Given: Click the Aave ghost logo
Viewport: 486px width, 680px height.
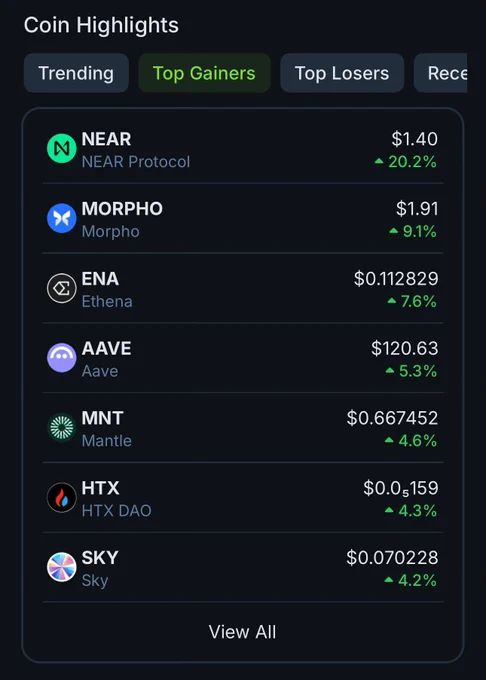Looking at the screenshot, I should click(62, 358).
